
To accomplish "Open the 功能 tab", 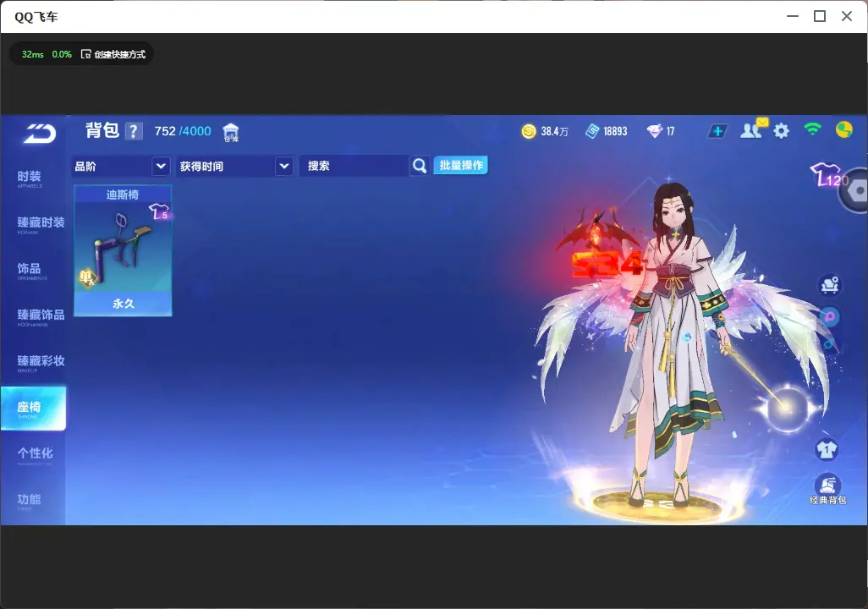I will [x=30, y=501].
